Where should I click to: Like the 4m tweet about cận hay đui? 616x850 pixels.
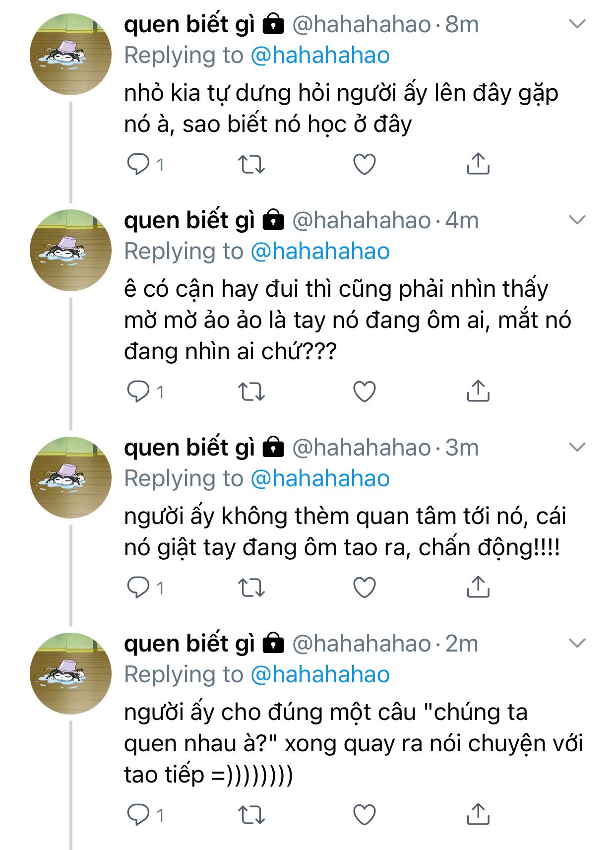click(365, 392)
